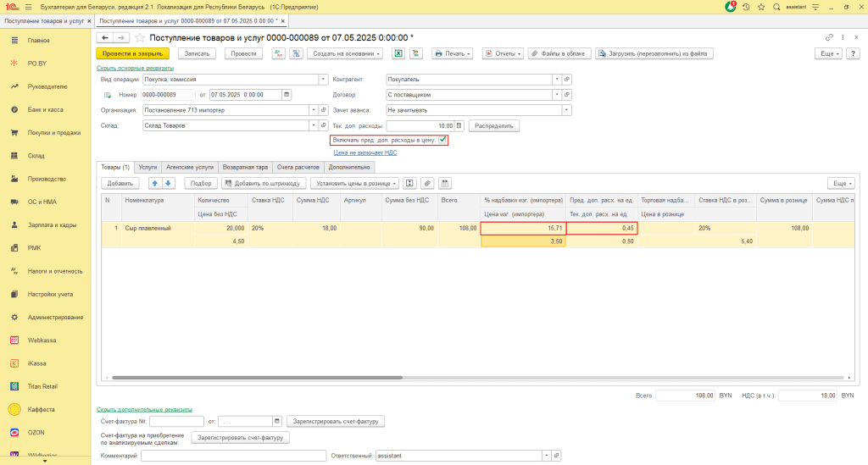Click the Файлы в облаке button
This screenshot has width=868, height=465.
(559, 53)
